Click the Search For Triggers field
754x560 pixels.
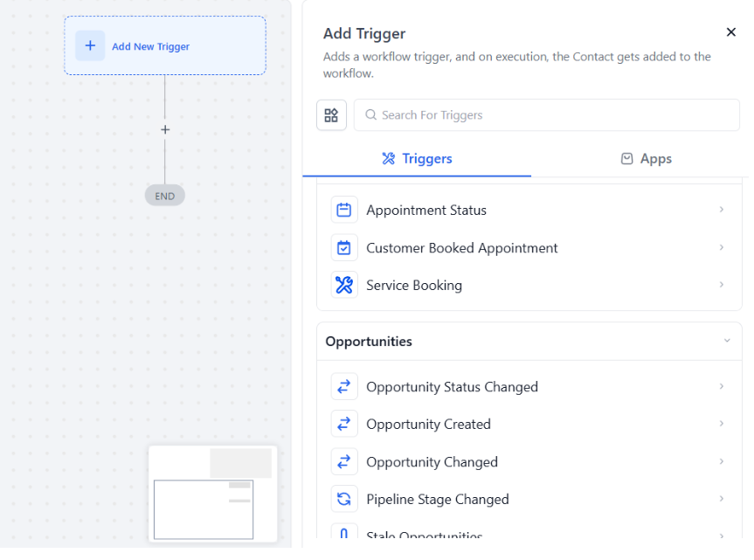point(546,115)
